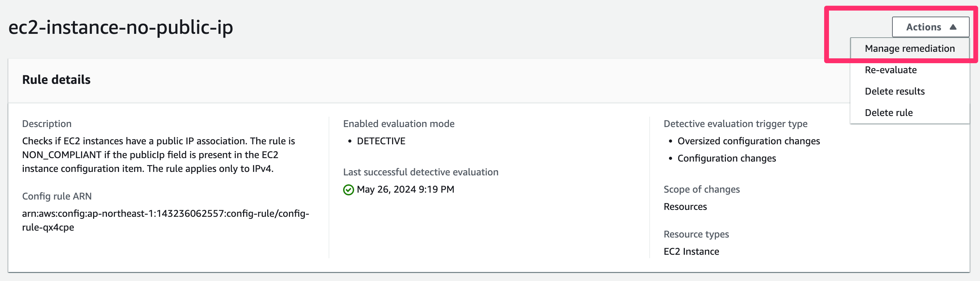Choose Re-evaluate in the Actions menu
This screenshot has height=281, width=980.
pyautogui.click(x=890, y=70)
